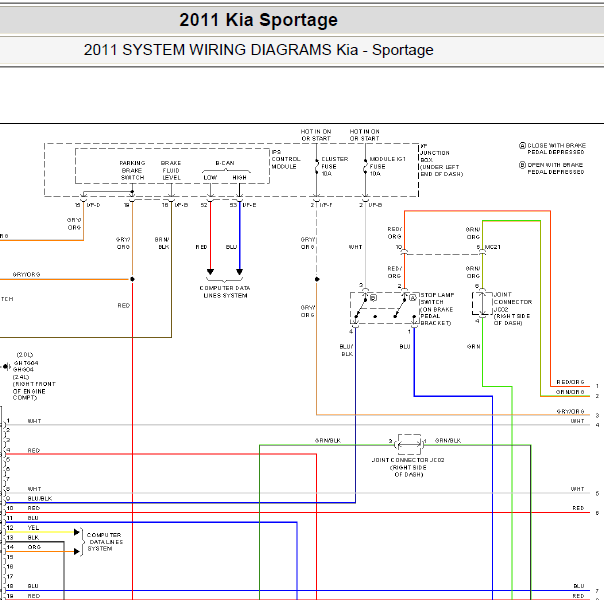Viewport: 604px width, 600px height.
Task: Click the "RED/ORG" label at output 1
Action: coord(570,382)
